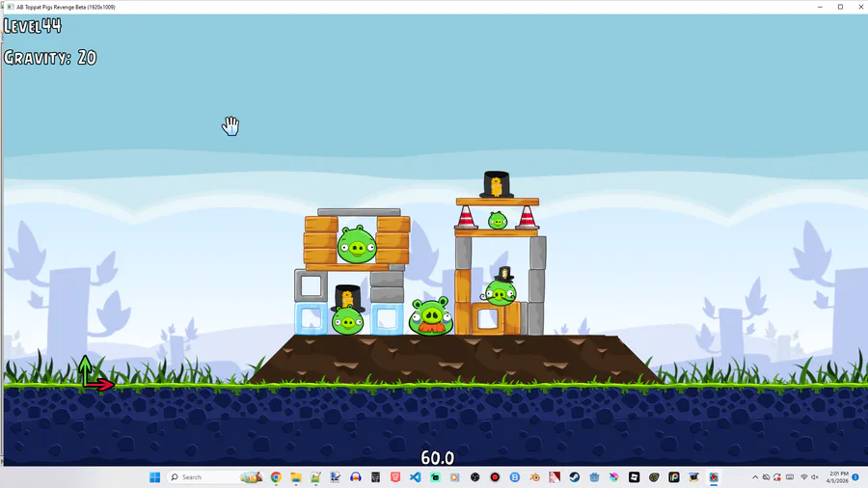Viewport: 868px width, 488px height.
Task: Open the Windows Start menu
Action: [x=155, y=477]
